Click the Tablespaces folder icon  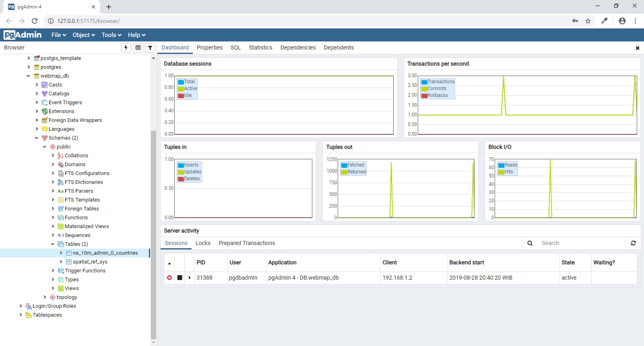coord(29,315)
